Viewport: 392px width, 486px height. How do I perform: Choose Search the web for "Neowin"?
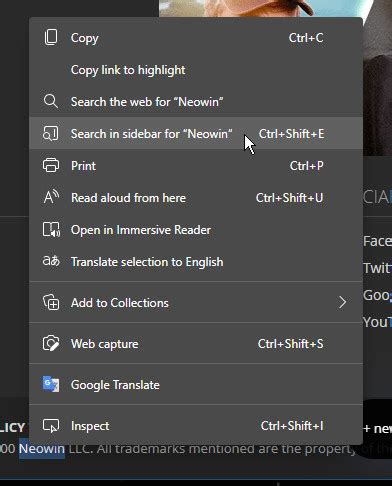pyautogui.click(x=196, y=101)
